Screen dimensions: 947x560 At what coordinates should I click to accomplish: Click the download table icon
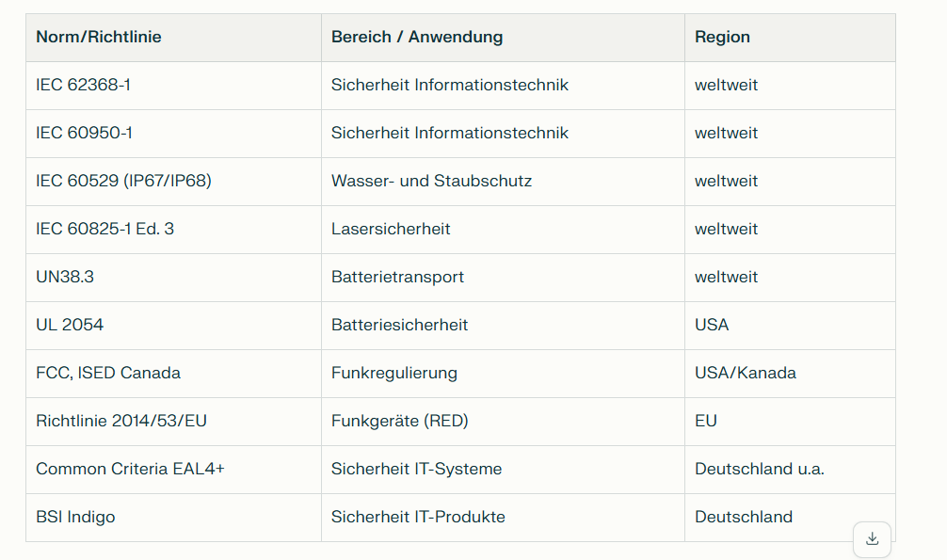click(x=872, y=539)
